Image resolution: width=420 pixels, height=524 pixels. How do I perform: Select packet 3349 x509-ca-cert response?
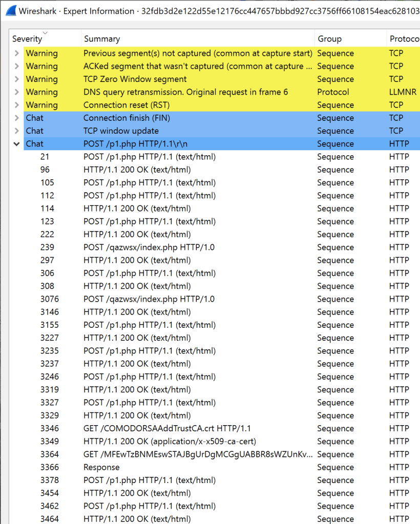pos(170,441)
